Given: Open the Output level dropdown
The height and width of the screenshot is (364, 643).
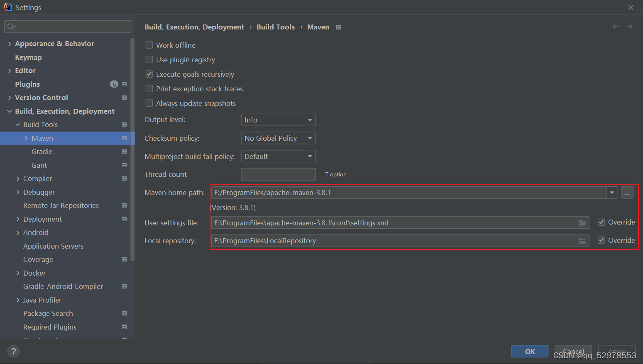Looking at the screenshot, I should tap(279, 120).
